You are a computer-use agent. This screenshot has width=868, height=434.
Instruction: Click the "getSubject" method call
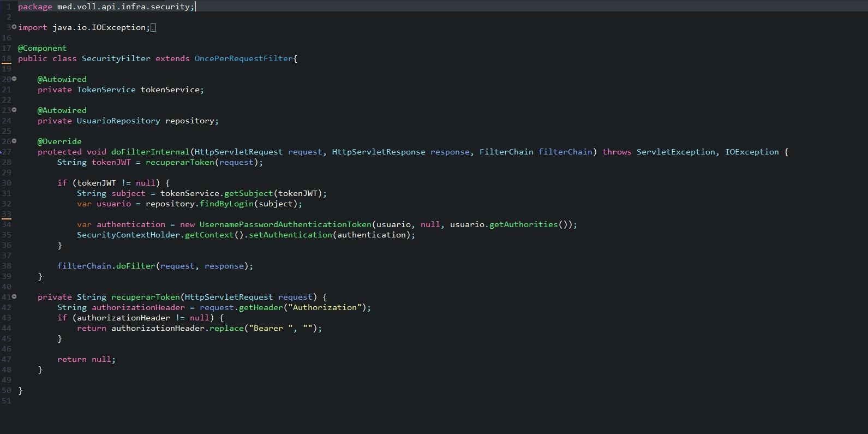(x=249, y=193)
